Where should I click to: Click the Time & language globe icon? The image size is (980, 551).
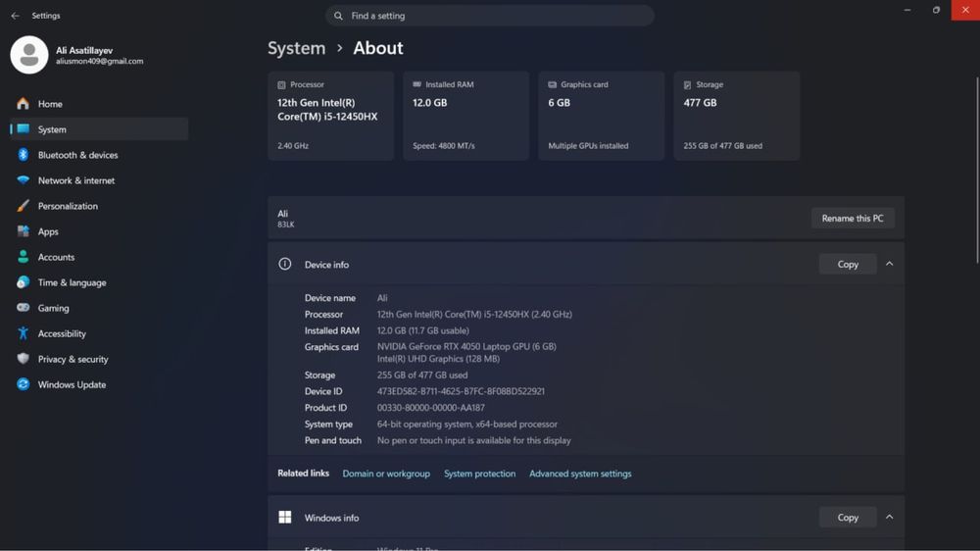pos(24,282)
